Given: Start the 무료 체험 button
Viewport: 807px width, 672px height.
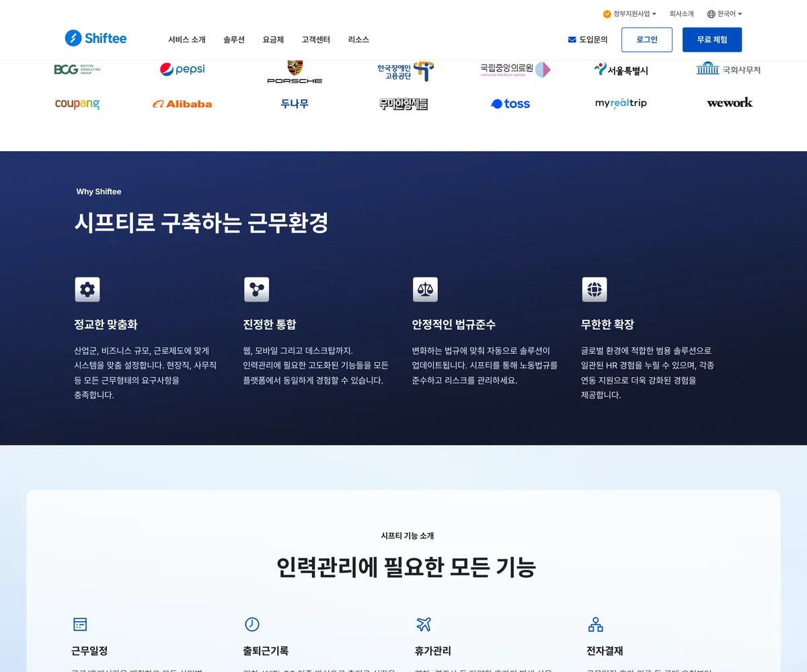Looking at the screenshot, I should 712,40.
